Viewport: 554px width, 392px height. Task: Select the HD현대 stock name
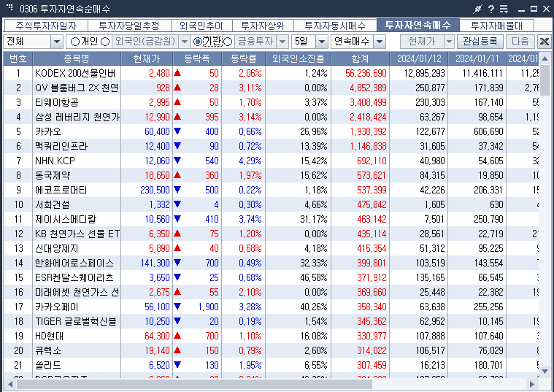49,336
